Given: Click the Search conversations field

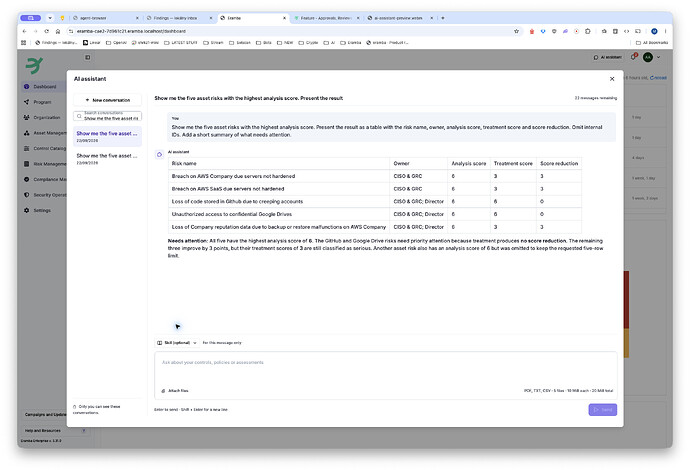Looking at the screenshot, I should pos(107,116).
